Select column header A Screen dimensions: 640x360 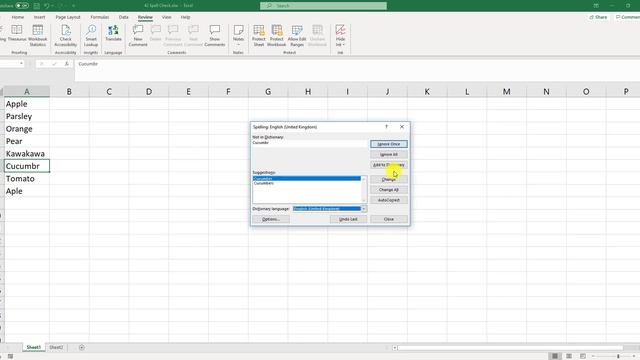[x=27, y=92]
